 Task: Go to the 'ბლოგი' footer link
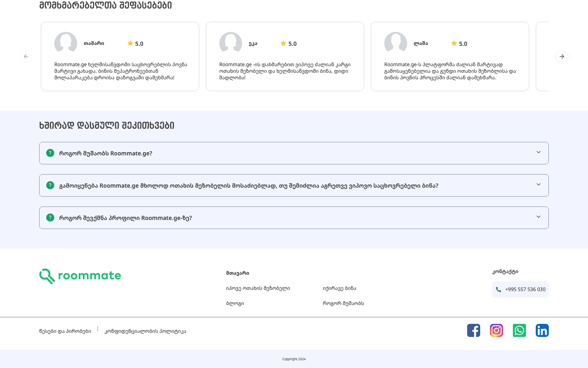235,303
